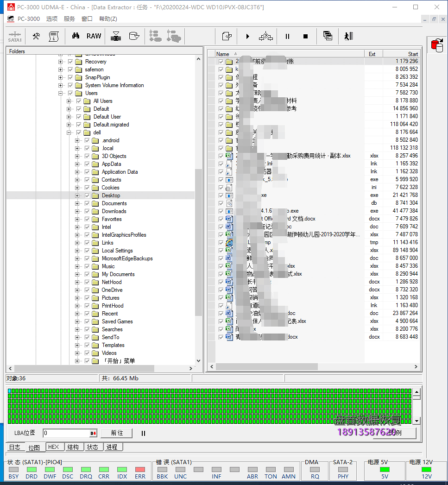Toggle the Downloads folder checkbox
The height and width of the screenshot is (485, 448).
click(87, 211)
